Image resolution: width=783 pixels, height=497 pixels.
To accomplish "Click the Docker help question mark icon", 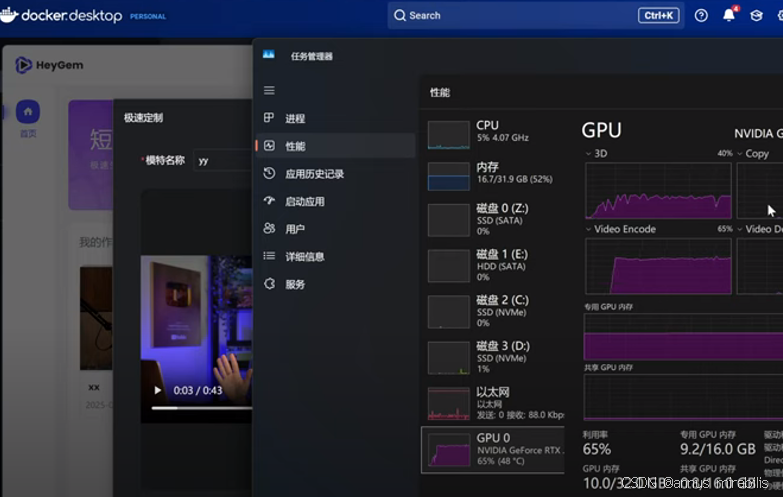I will point(701,15).
